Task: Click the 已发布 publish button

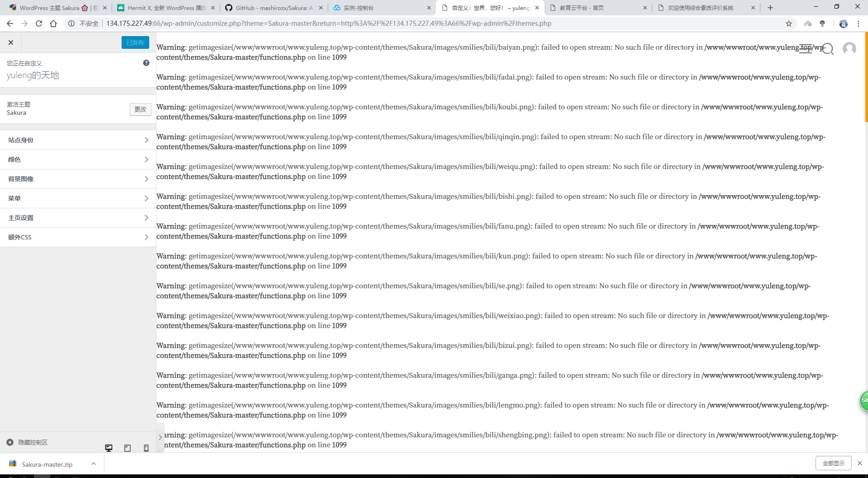Action: tap(135, 42)
